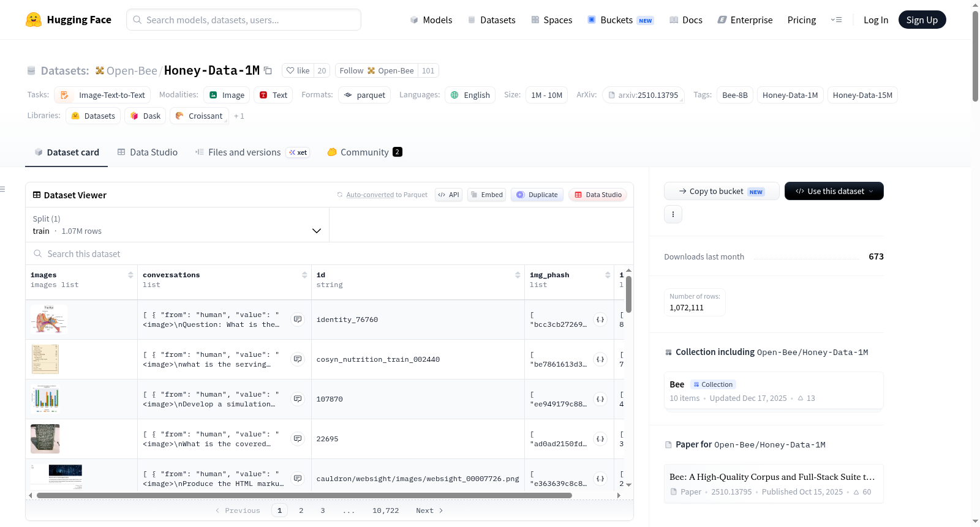This screenshot has width=980, height=527.
Task: Expand img_phash JSON braces for be7861613d3
Action: point(600,359)
